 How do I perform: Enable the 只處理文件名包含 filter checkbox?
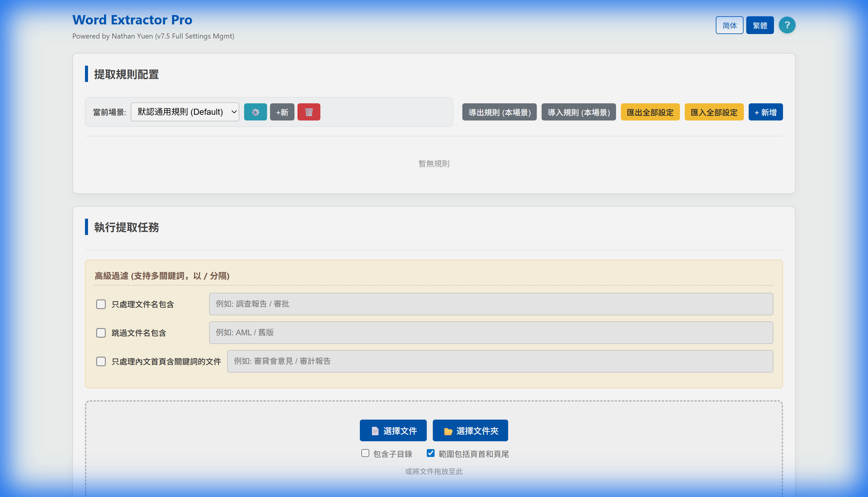101,304
